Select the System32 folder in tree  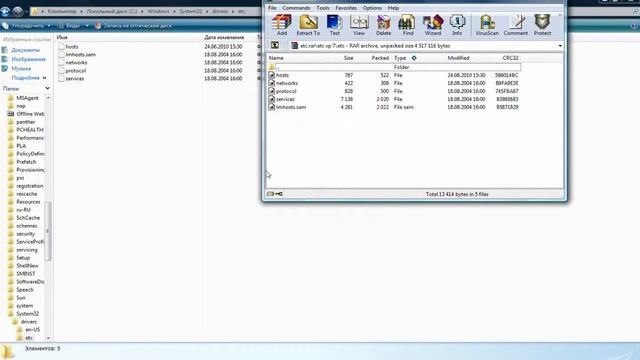[x=27, y=313]
